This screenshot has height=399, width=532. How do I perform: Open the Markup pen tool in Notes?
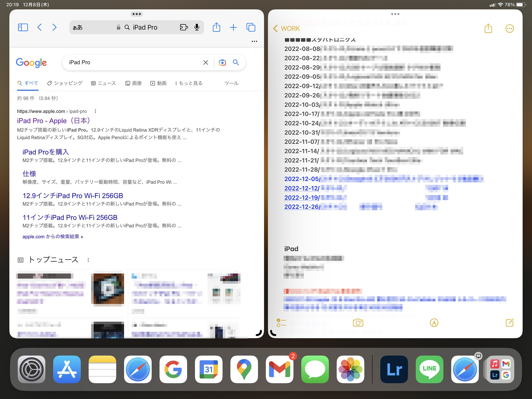click(x=434, y=322)
